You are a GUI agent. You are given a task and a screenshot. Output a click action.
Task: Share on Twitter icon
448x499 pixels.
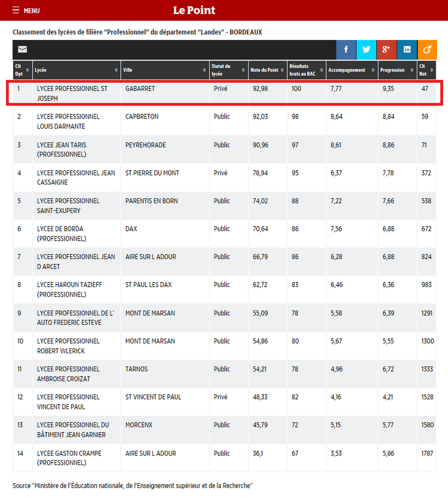pos(366,49)
